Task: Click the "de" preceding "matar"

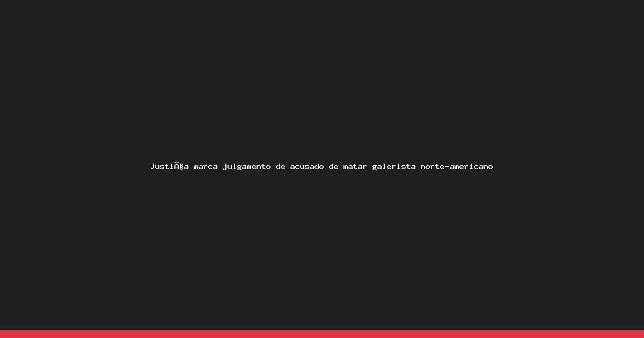Action: [x=334, y=167]
